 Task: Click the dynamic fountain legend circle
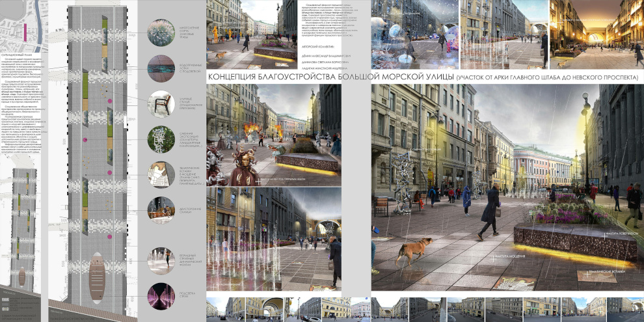161,259
